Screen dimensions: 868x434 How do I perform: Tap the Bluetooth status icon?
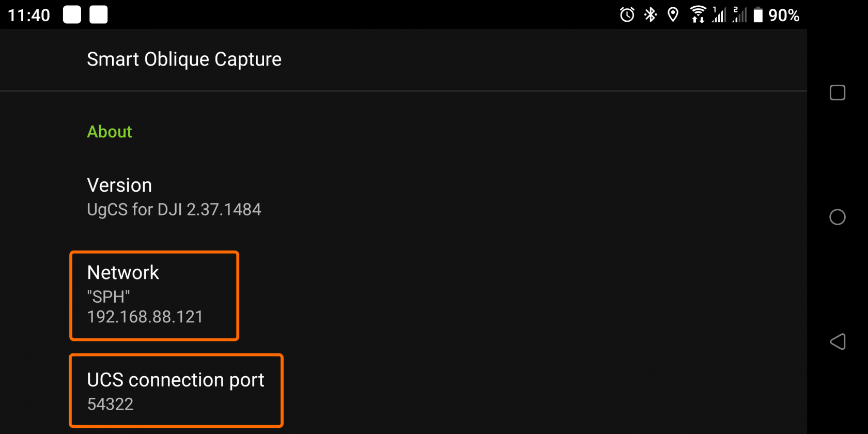pyautogui.click(x=650, y=14)
